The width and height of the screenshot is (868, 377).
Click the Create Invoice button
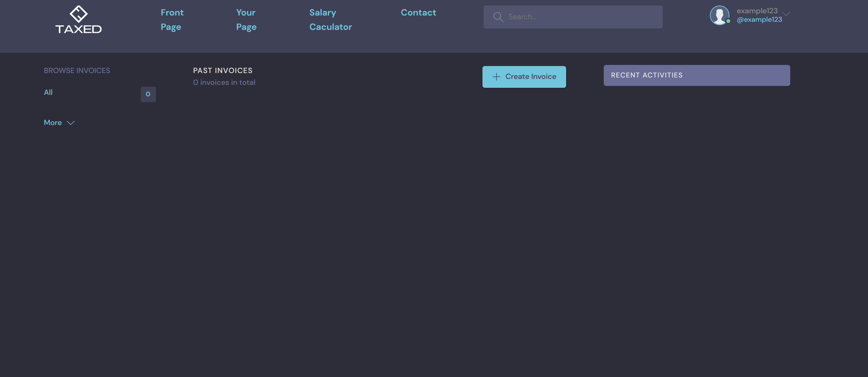coord(524,77)
